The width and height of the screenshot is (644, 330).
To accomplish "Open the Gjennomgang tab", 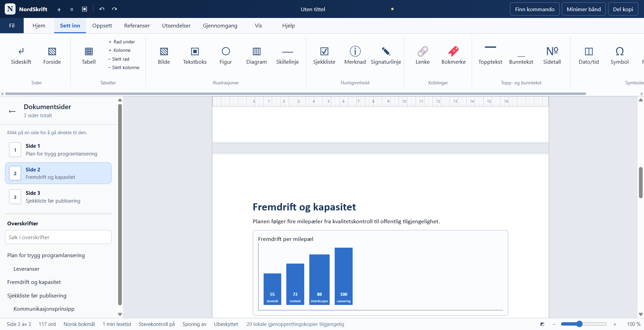I will click(220, 25).
